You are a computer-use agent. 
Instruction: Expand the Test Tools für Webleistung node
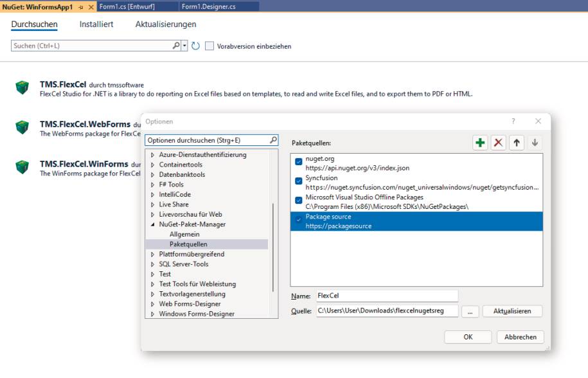pos(153,284)
